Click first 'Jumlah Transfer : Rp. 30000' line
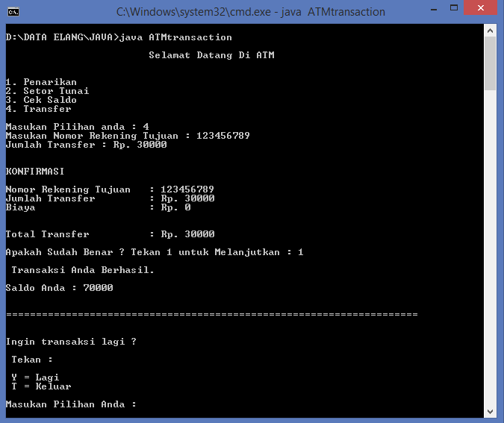504x423 pixels. [x=86, y=145]
